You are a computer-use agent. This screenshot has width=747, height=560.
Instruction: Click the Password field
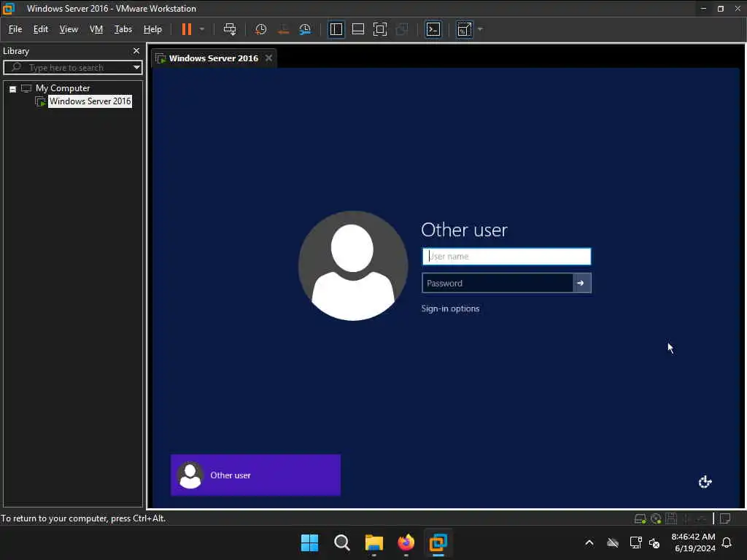498,283
